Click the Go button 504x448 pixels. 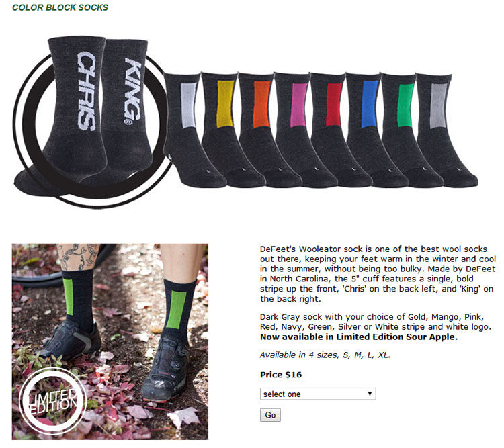coord(270,415)
